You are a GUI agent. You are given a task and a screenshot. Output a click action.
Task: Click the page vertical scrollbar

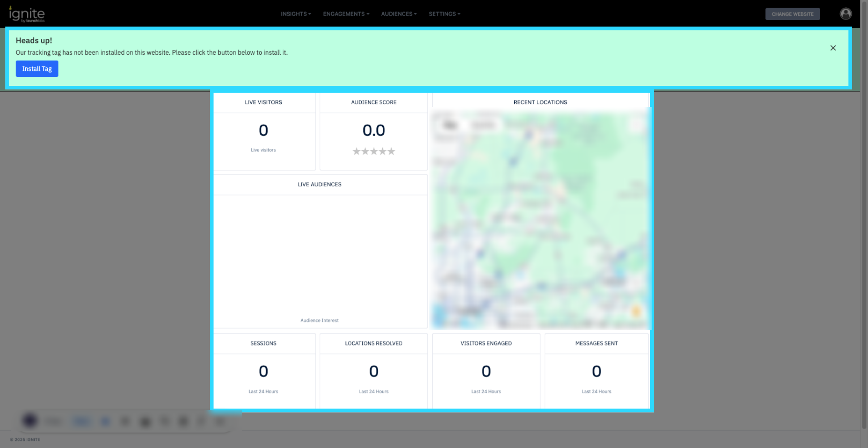[864, 217]
